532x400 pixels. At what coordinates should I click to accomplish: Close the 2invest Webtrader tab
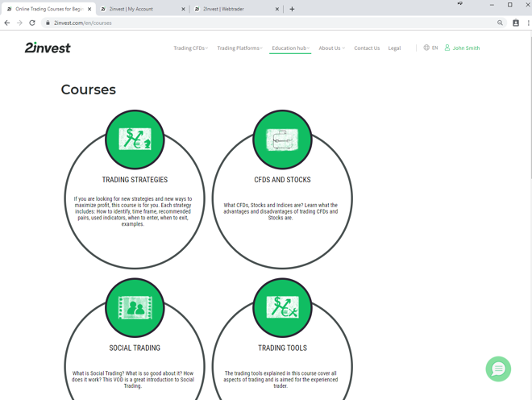tap(277, 9)
